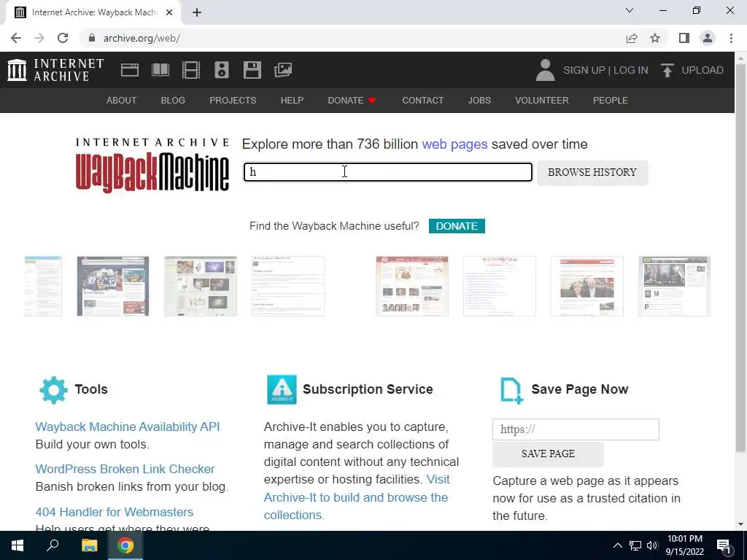This screenshot has height=560, width=747.
Task: Open the DONATE menu item
Action: [x=352, y=101]
